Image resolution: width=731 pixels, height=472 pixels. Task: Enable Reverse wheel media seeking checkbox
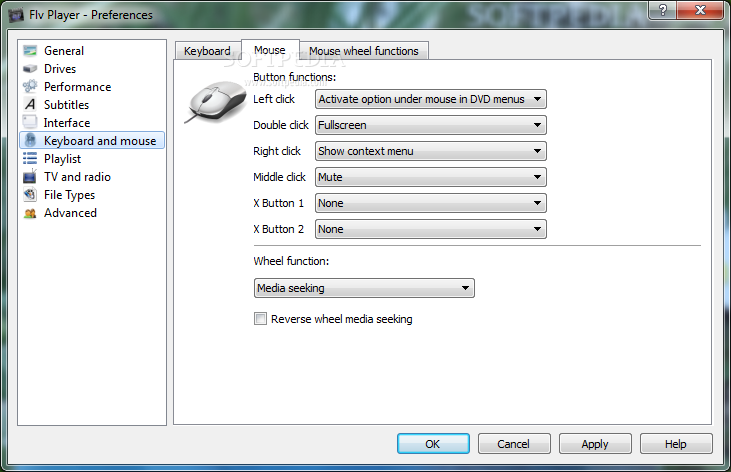(260, 319)
